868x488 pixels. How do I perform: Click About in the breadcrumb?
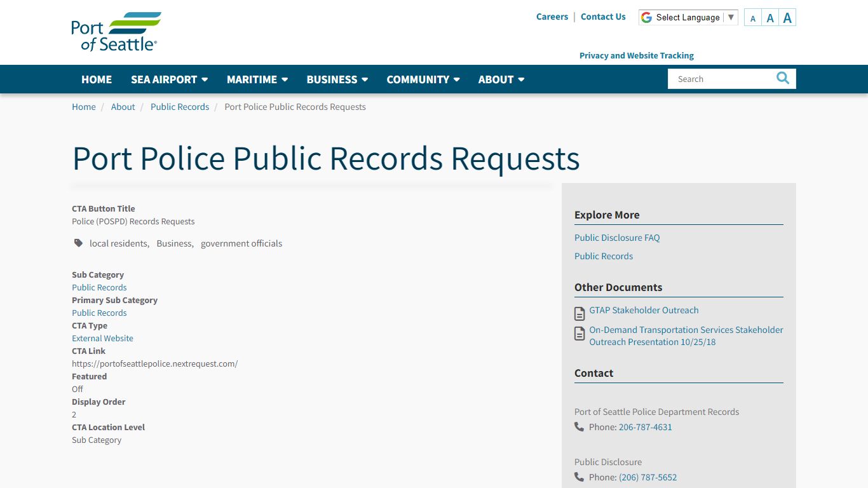pyautogui.click(x=123, y=107)
